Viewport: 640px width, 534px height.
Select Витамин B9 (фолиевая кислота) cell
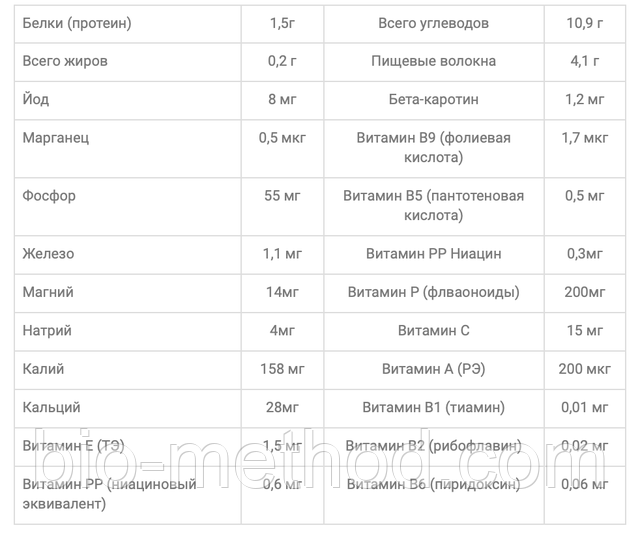point(433,148)
